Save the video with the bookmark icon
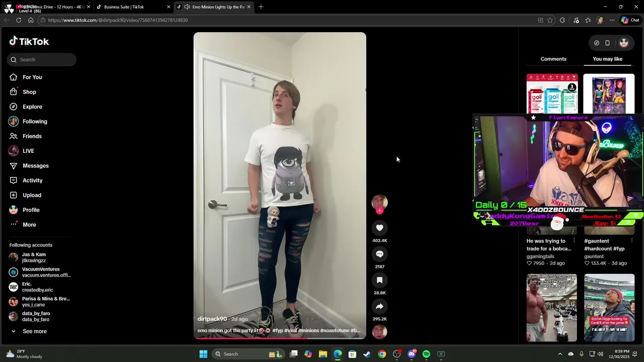The width and height of the screenshot is (644, 362). (x=379, y=280)
